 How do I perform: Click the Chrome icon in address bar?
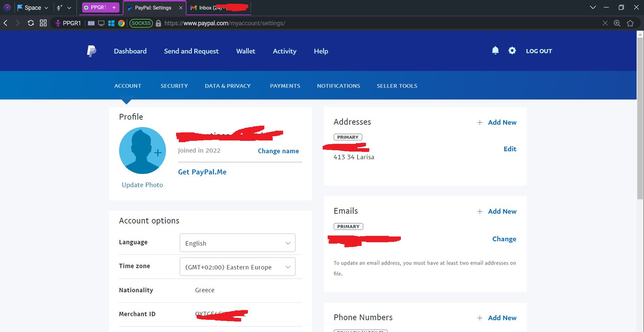121,23
